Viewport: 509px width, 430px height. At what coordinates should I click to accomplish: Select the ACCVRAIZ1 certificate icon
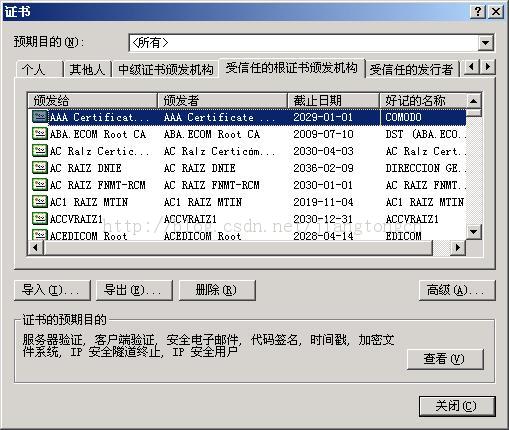pos(40,219)
